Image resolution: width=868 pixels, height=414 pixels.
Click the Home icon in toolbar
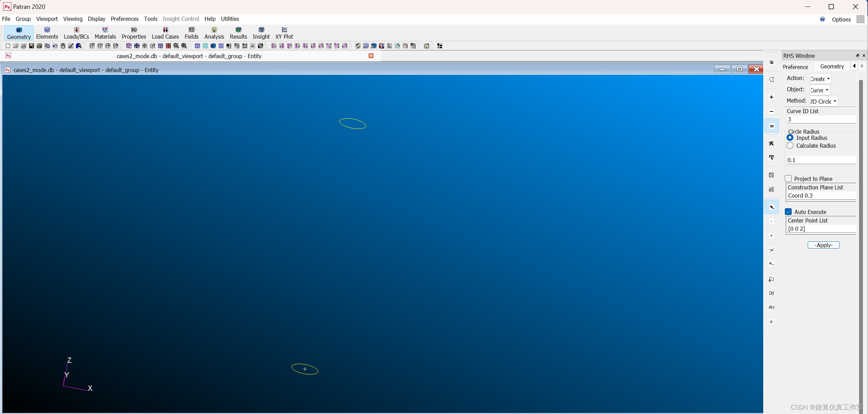[x=426, y=46]
